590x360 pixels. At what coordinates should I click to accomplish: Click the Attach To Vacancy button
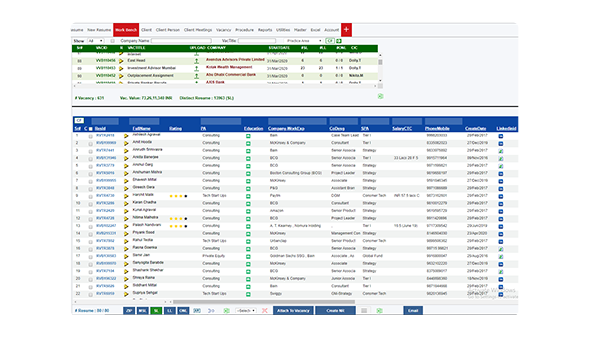click(293, 310)
